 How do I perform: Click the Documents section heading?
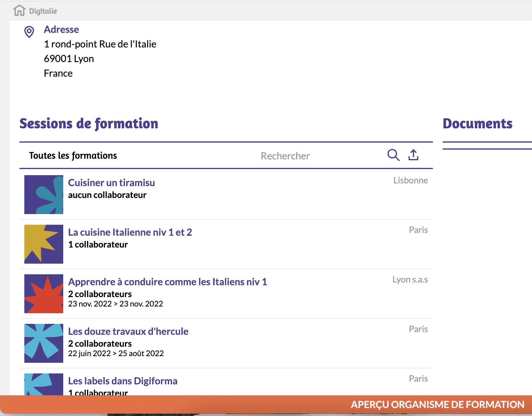point(477,124)
